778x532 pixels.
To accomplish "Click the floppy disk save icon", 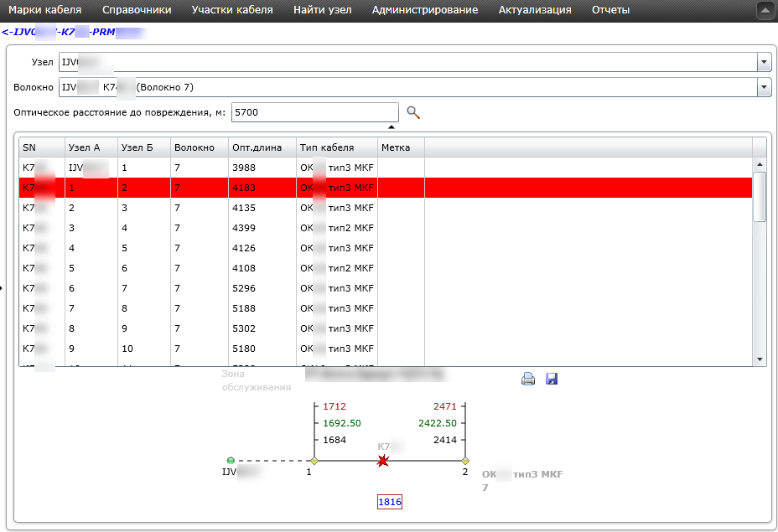I will tap(552, 379).
